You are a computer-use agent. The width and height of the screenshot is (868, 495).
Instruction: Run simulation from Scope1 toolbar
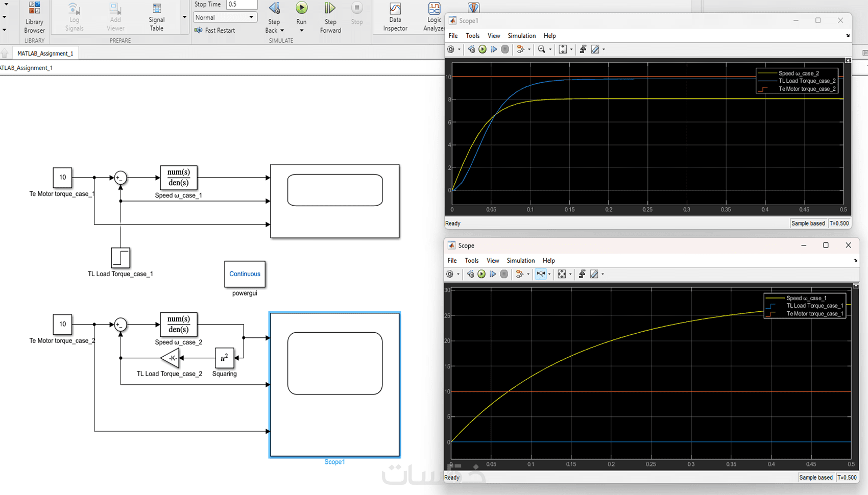pyautogui.click(x=482, y=49)
